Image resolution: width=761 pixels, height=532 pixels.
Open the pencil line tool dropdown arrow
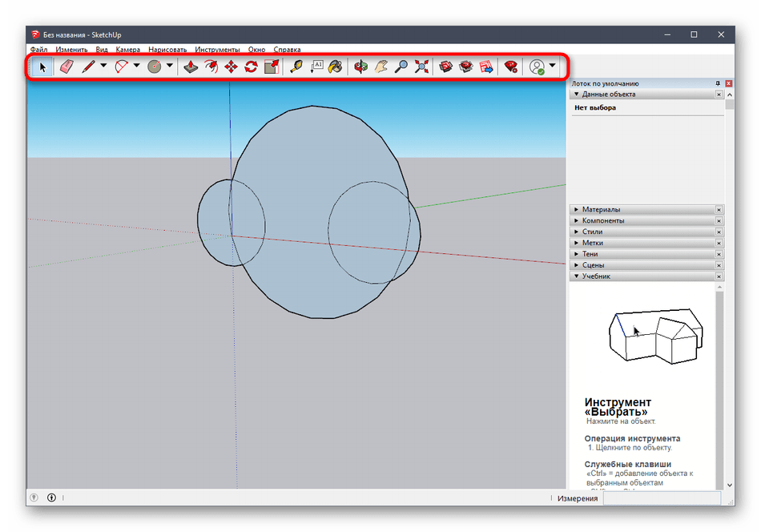[103, 66]
